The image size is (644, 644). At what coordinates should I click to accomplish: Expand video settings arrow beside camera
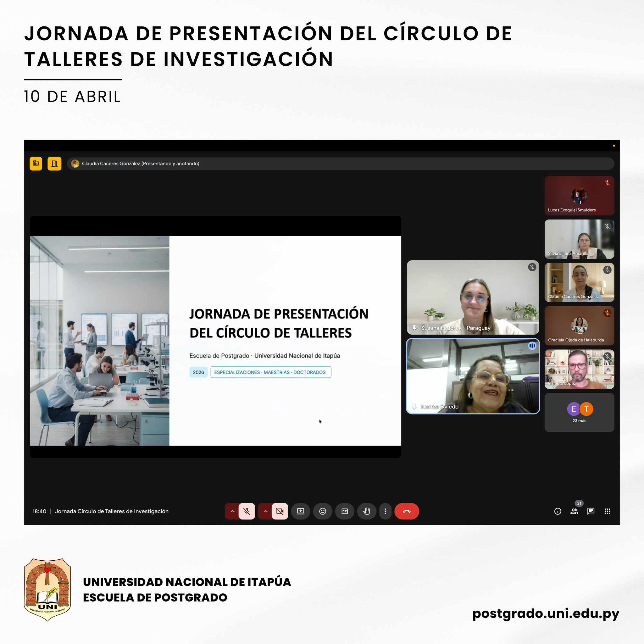(x=265, y=511)
